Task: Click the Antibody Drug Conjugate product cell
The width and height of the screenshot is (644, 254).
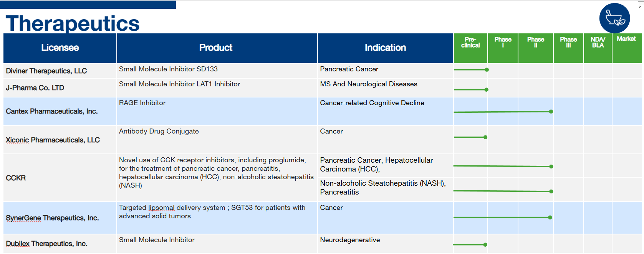Action: pos(217,140)
